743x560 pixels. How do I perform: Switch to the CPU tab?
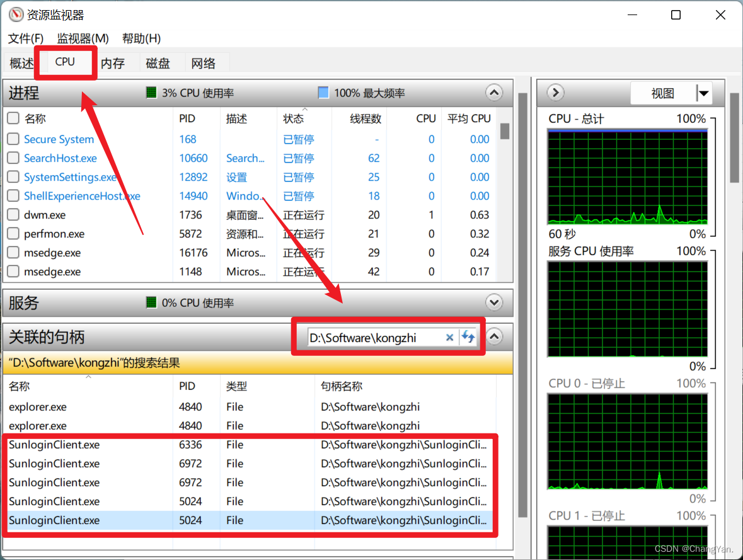coord(65,62)
